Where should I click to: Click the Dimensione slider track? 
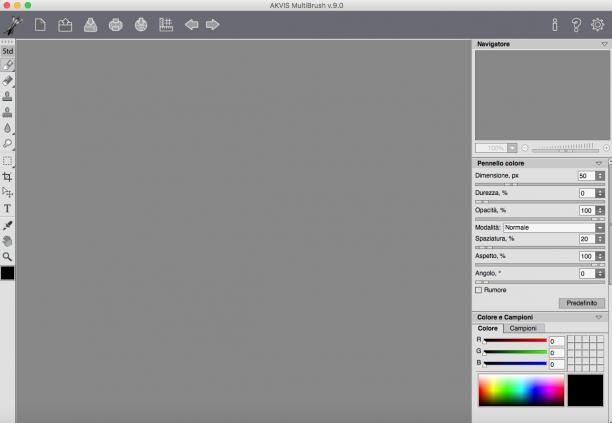pos(540,184)
